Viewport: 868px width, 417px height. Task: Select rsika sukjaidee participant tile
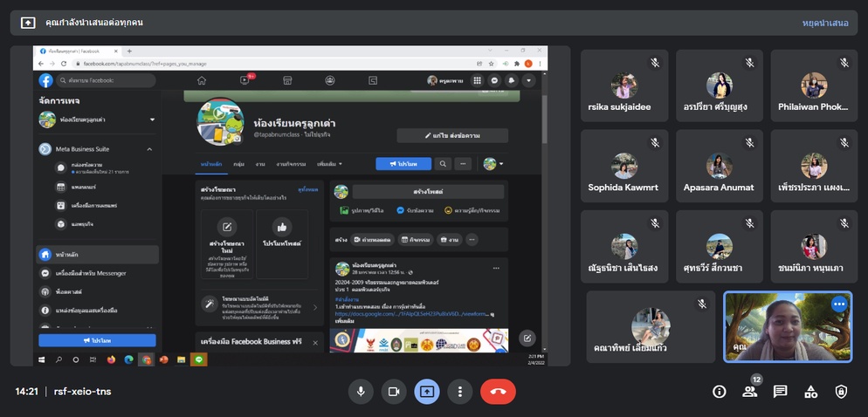coord(624,85)
